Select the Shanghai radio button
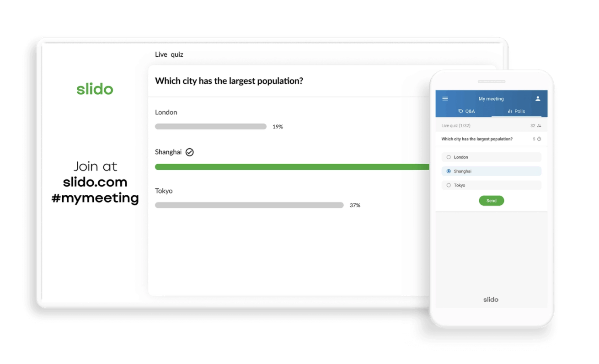Viewport: 599px width, 364px height. tap(449, 171)
